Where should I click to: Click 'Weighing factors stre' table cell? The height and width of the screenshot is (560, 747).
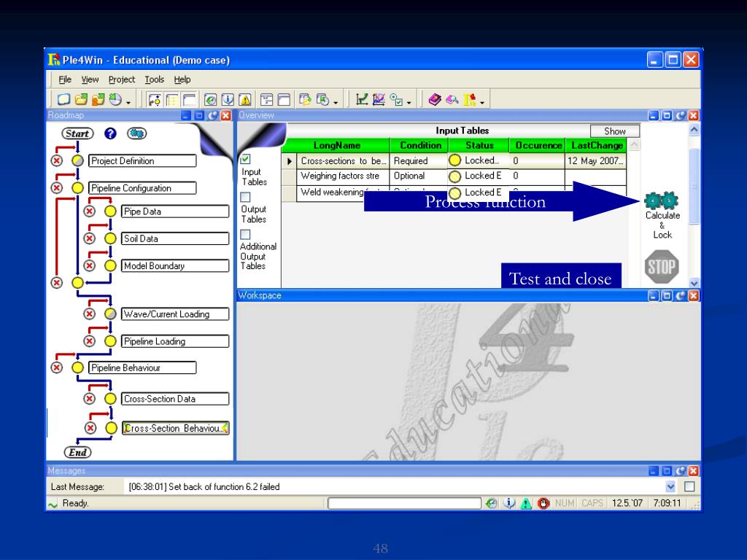coord(343,176)
